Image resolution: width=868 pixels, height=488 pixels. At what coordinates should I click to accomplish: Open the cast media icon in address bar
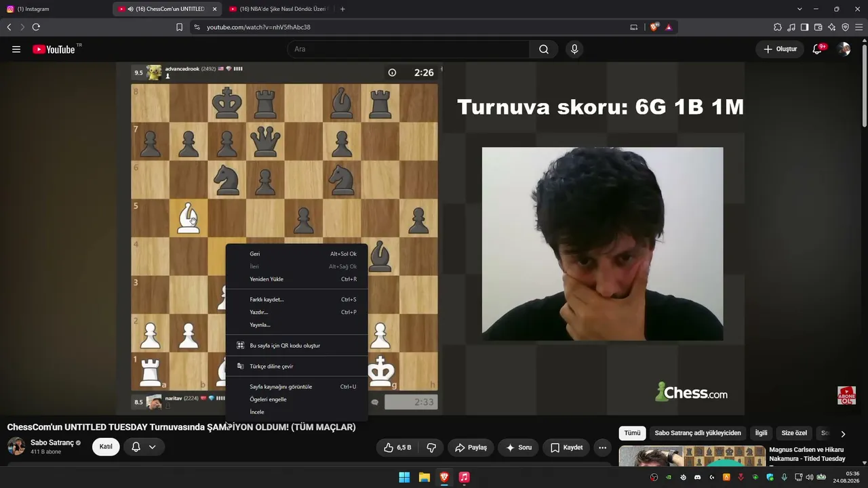[x=634, y=27]
